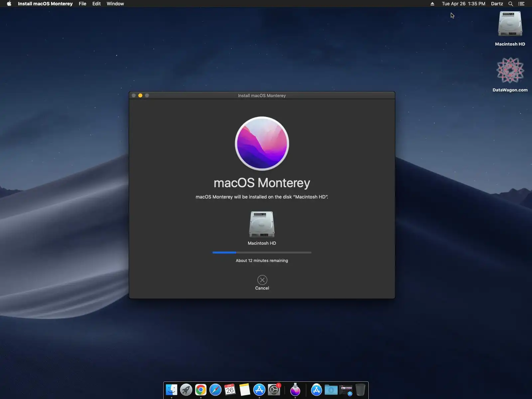
Task: Open the File menu
Action: click(x=82, y=4)
